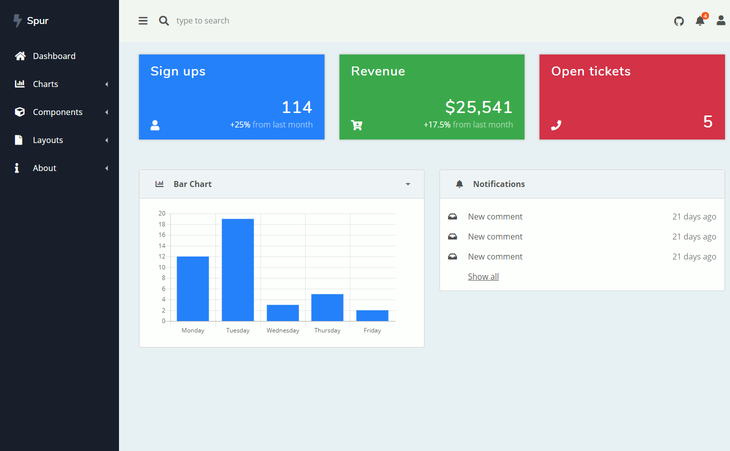
Task: Click the Revenue card title
Action: tap(378, 71)
